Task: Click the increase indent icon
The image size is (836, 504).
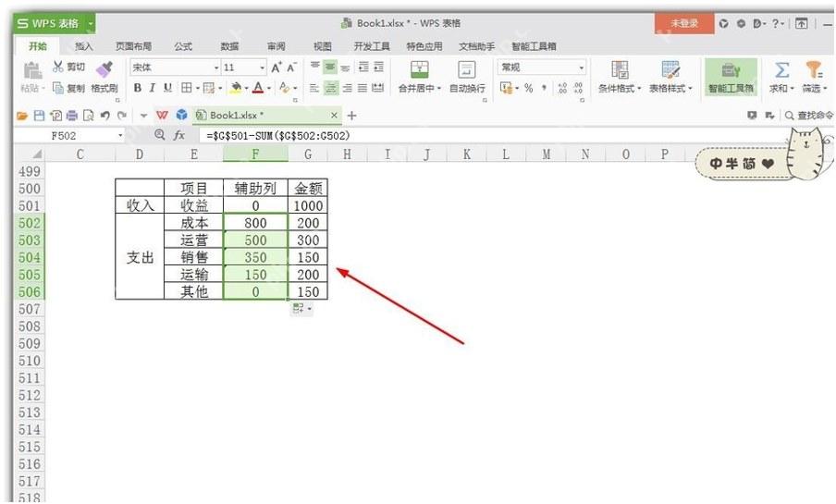Action: [378, 67]
